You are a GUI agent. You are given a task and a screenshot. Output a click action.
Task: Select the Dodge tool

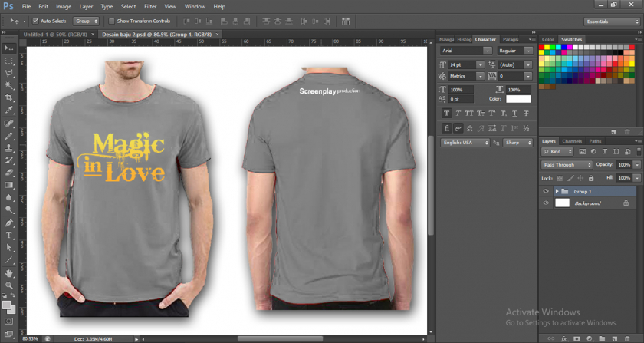8,209
